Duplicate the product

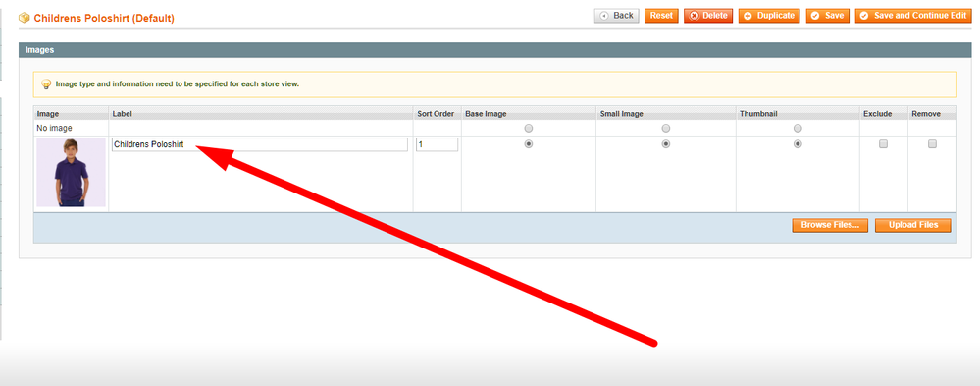(769, 16)
